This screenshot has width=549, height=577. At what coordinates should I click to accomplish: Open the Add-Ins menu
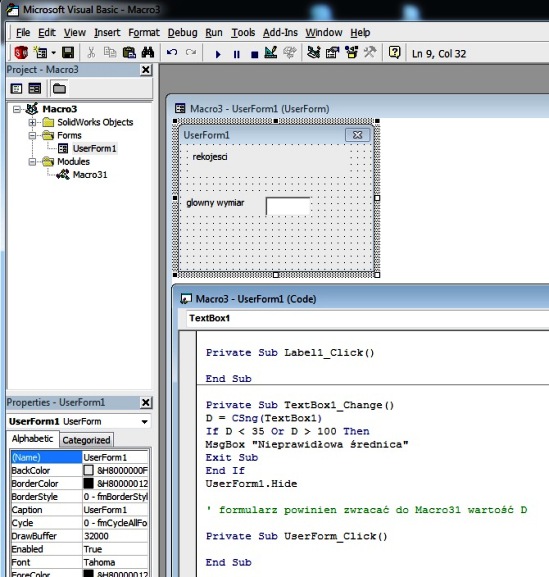[280, 33]
